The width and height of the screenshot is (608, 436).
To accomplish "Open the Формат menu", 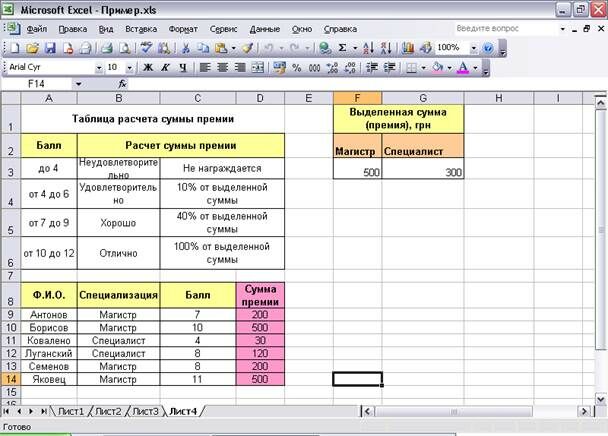I will pos(183,29).
